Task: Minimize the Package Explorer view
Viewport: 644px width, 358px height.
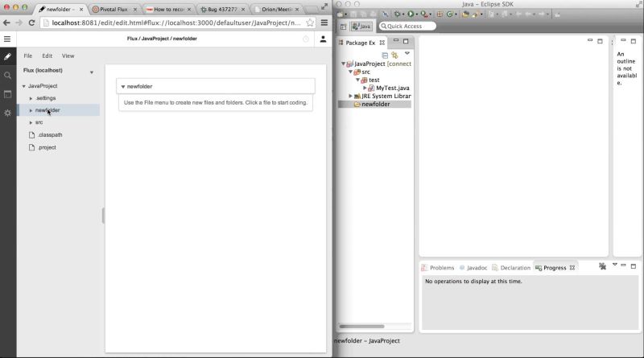Action: 396,41
